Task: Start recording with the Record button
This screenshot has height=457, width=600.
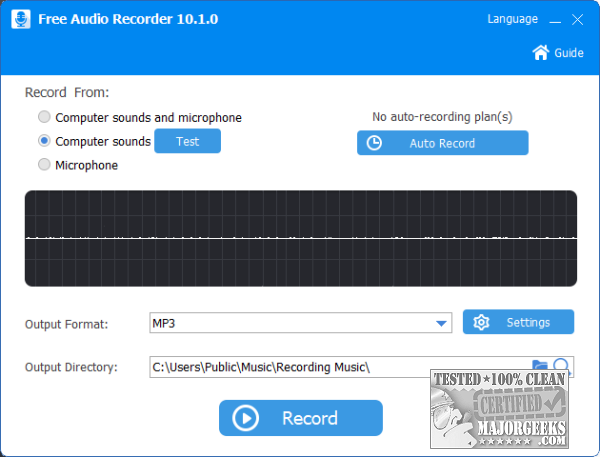Action: tap(301, 418)
